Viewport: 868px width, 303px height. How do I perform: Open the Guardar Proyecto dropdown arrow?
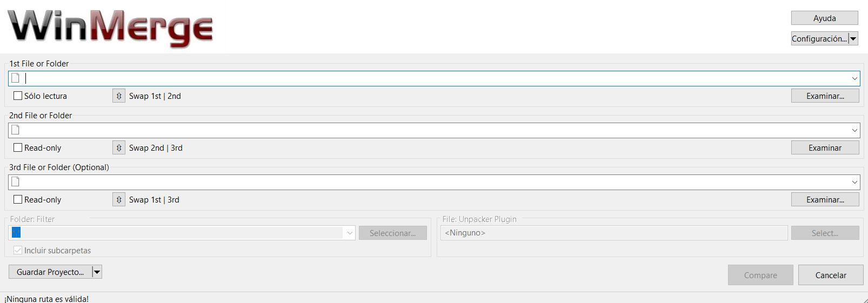pyautogui.click(x=97, y=272)
